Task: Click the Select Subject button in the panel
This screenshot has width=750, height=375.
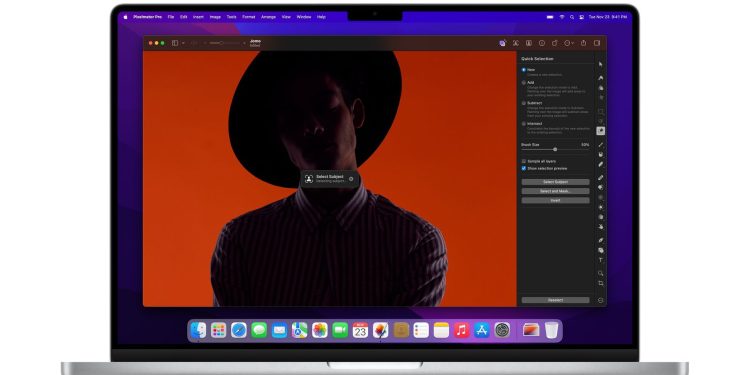Action: (555, 182)
